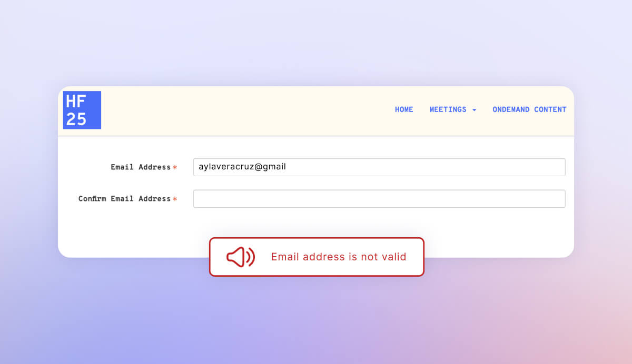Go to ONDEMAND CONTENT page
Screen dimensions: 632x364
(529, 109)
